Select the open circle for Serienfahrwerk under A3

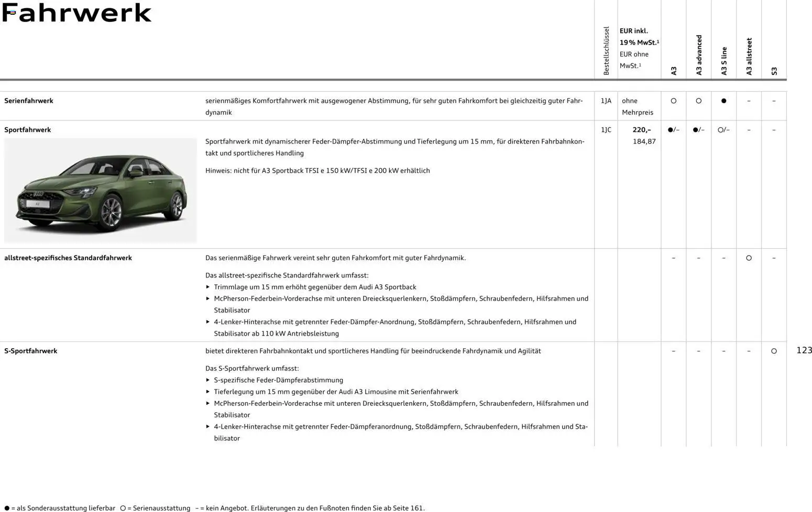[x=673, y=101]
